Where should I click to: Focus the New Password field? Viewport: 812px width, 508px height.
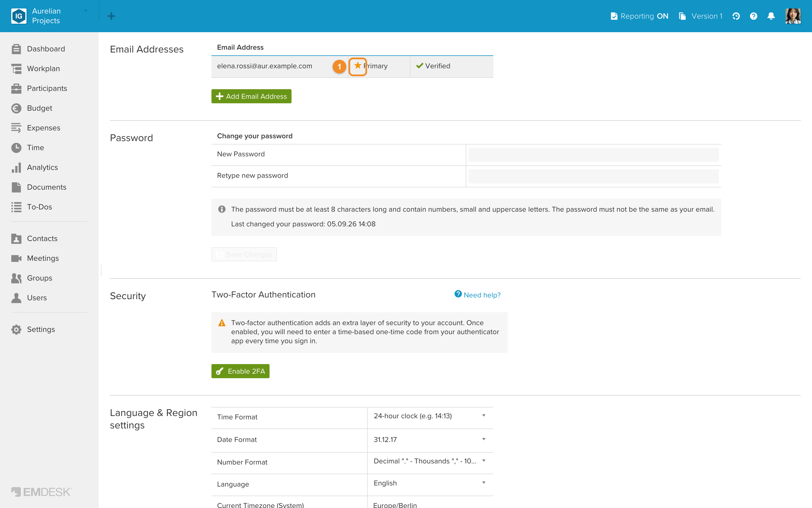click(x=593, y=155)
